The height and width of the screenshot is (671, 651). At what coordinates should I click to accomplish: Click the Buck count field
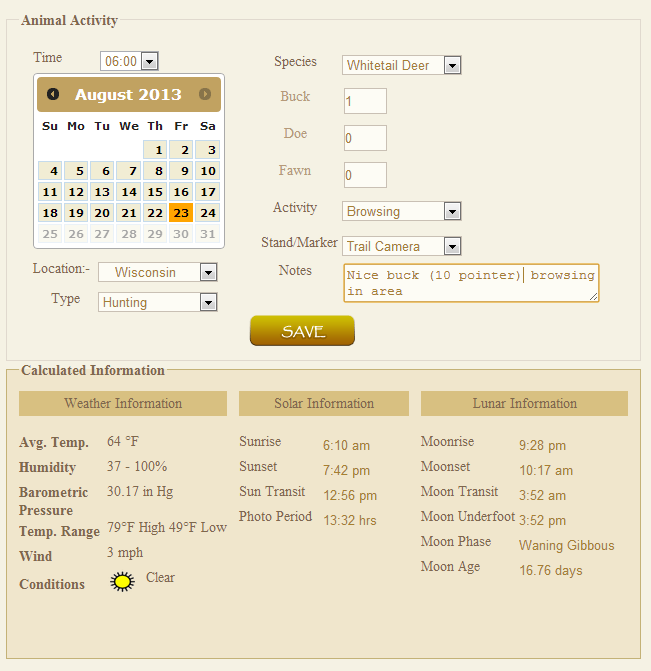tap(365, 101)
